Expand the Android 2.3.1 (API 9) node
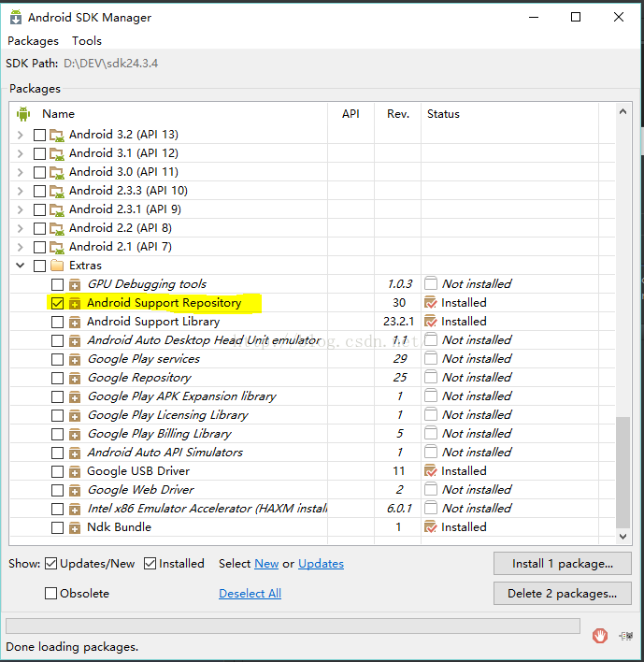 (20, 209)
